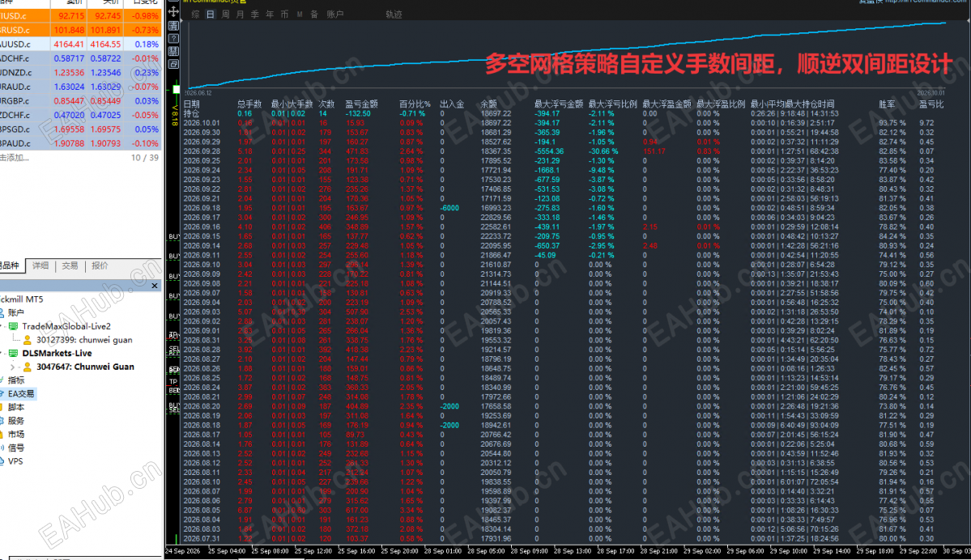Select the UDNZD.c row in Market Watch
The width and height of the screenshot is (971, 560).
[x=80, y=72]
